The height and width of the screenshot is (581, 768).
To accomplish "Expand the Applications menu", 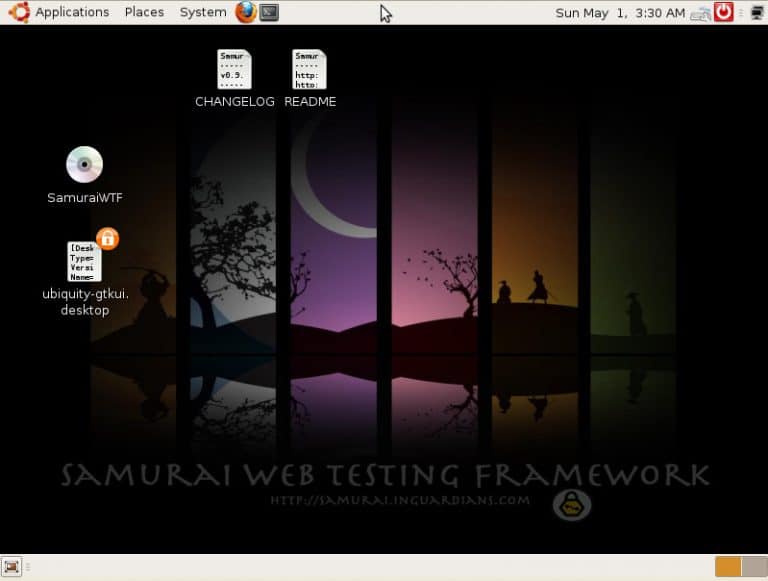I will (x=72, y=12).
